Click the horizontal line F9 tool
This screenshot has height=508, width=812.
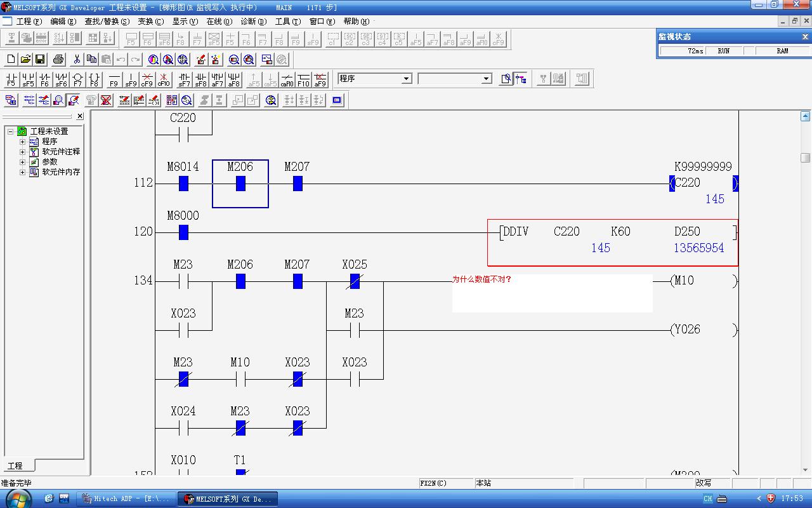(x=114, y=79)
